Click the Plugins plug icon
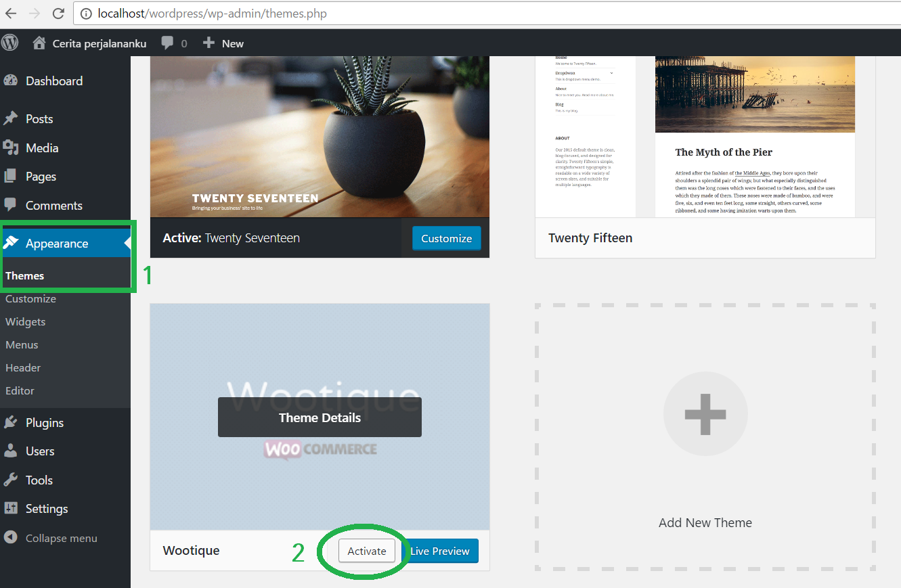901x588 pixels. point(10,422)
